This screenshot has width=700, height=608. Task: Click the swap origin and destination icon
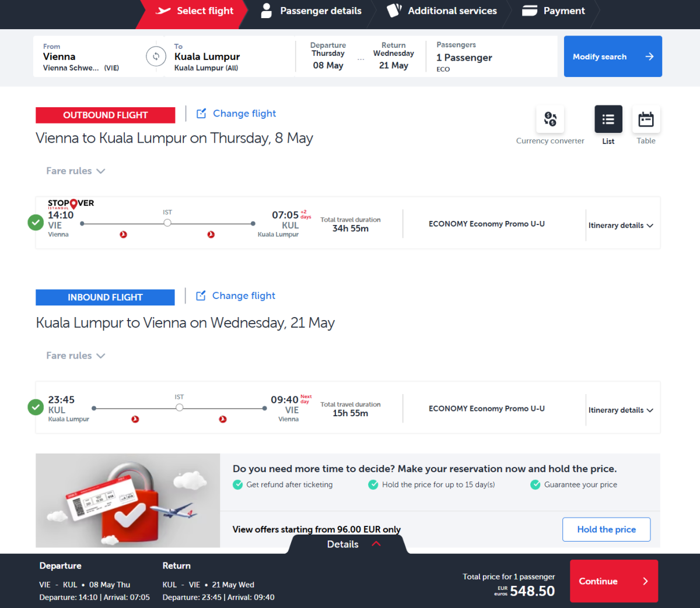[x=156, y=57]
